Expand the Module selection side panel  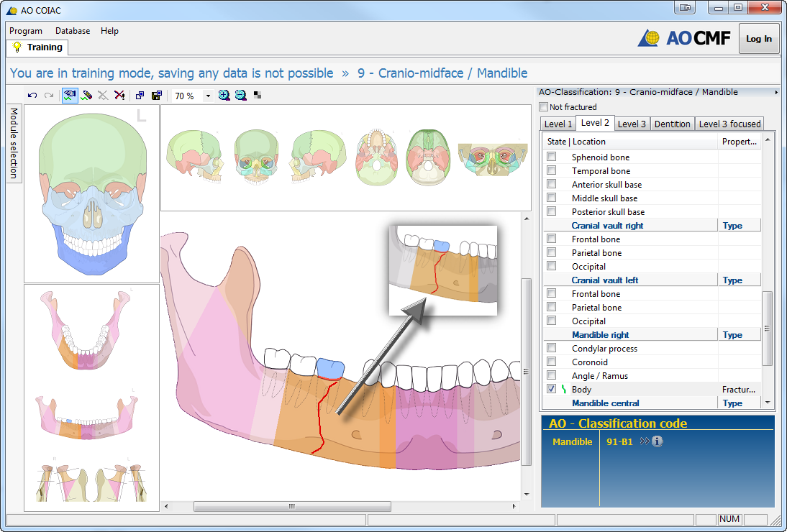[x=14, y=145]
